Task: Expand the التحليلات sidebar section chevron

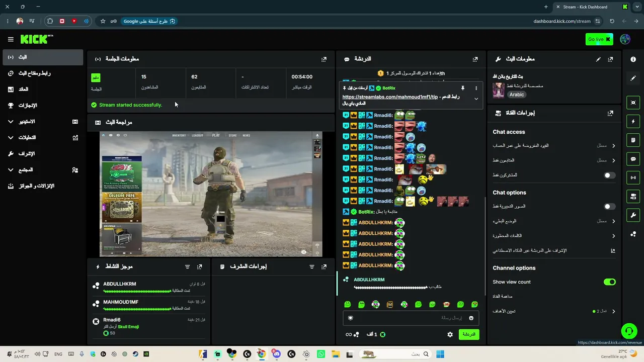Action: click(11, 138)
